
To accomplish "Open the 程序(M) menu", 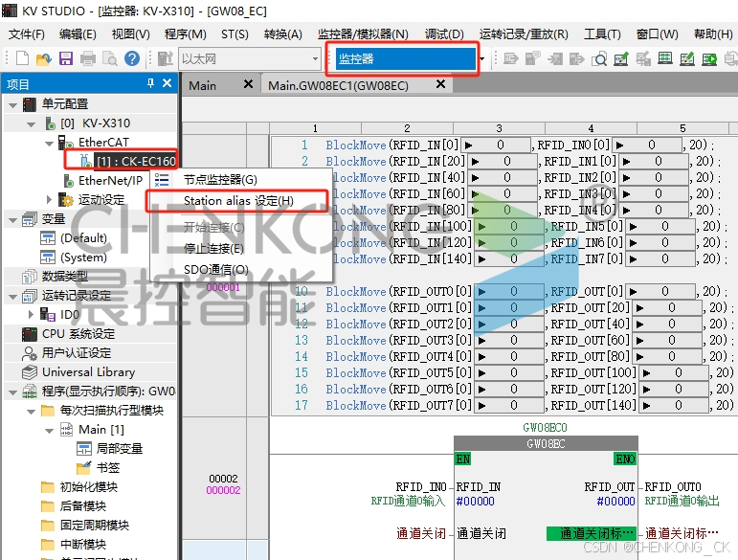I will click(185, 34).
